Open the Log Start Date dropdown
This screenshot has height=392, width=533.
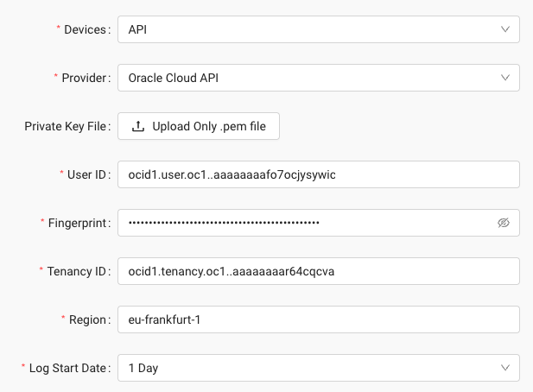click(x=319, y=368)
